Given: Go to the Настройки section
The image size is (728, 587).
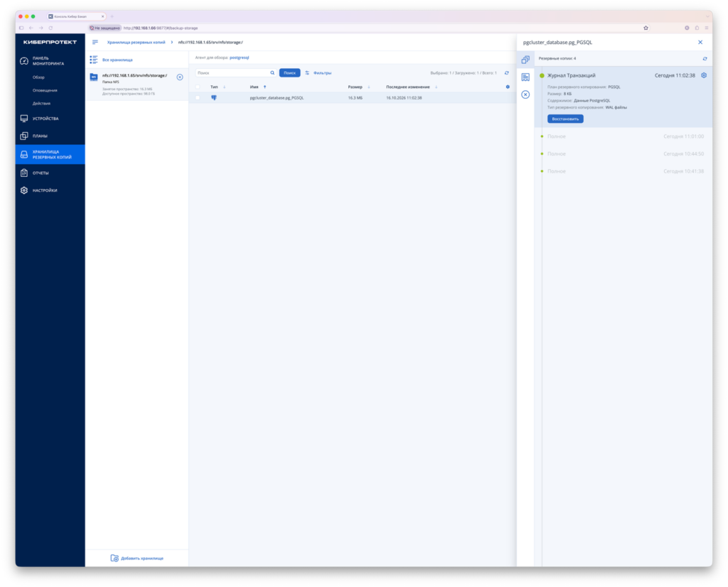Looking at the screenshot, I should pyautogui.click(x=45, y=190).
